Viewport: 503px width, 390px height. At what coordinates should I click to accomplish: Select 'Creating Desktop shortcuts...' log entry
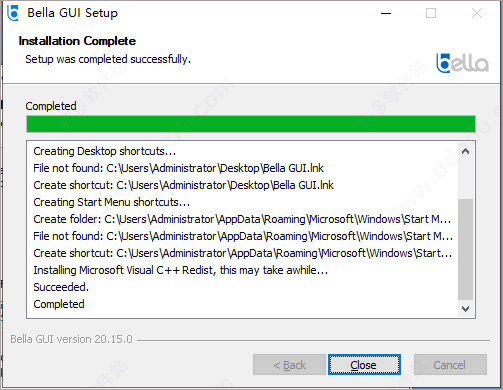pyautogui.click(x=105, y=151)
